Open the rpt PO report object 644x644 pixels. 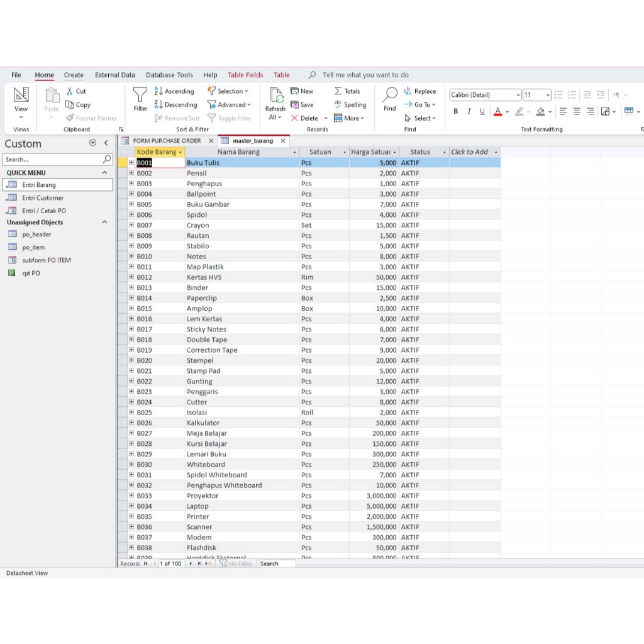click(x=31, y=273)
